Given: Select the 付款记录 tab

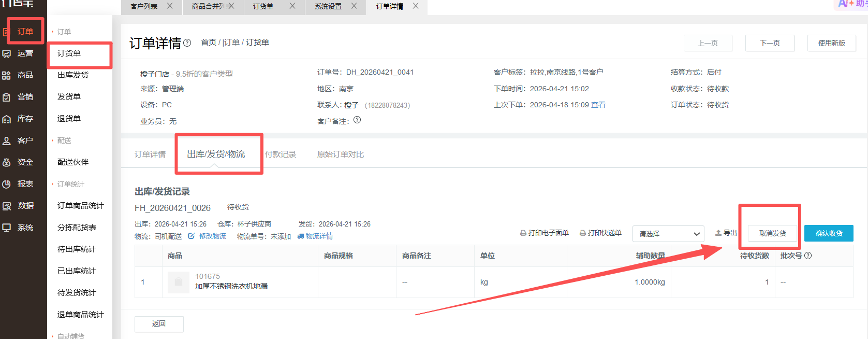Looking at the screenshot, I should tap(281, 154).
